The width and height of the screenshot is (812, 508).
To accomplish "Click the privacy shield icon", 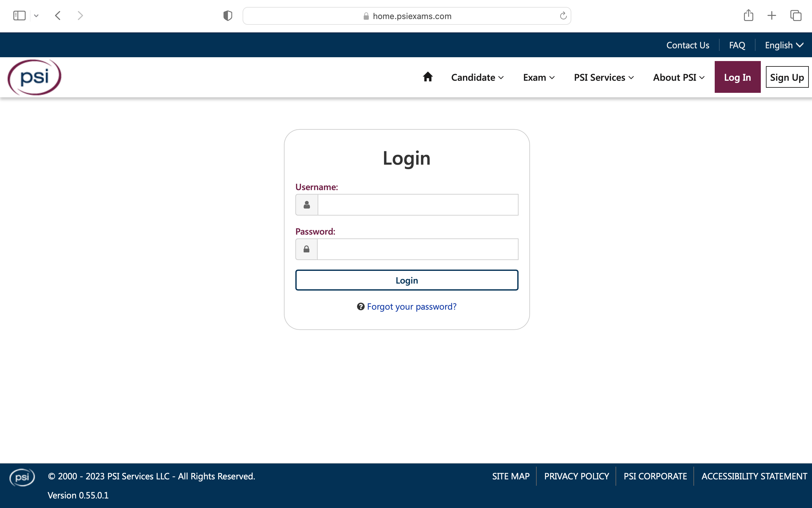I will (227, 16).
